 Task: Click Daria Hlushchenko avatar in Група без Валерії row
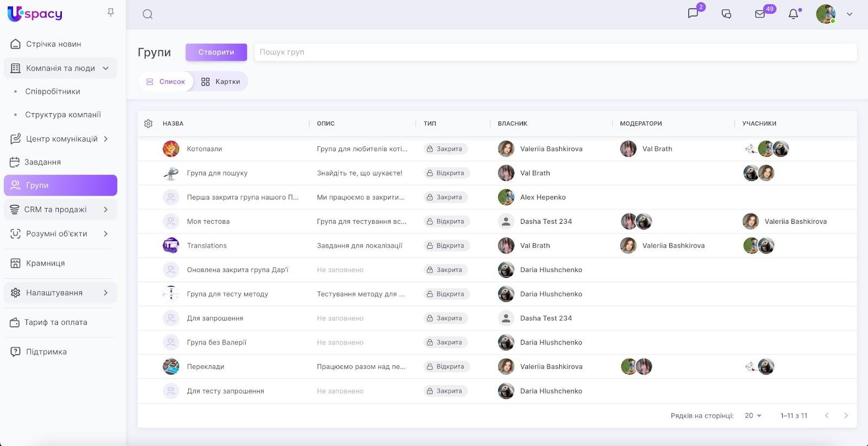pyautogui.click(x=506, y=342)
